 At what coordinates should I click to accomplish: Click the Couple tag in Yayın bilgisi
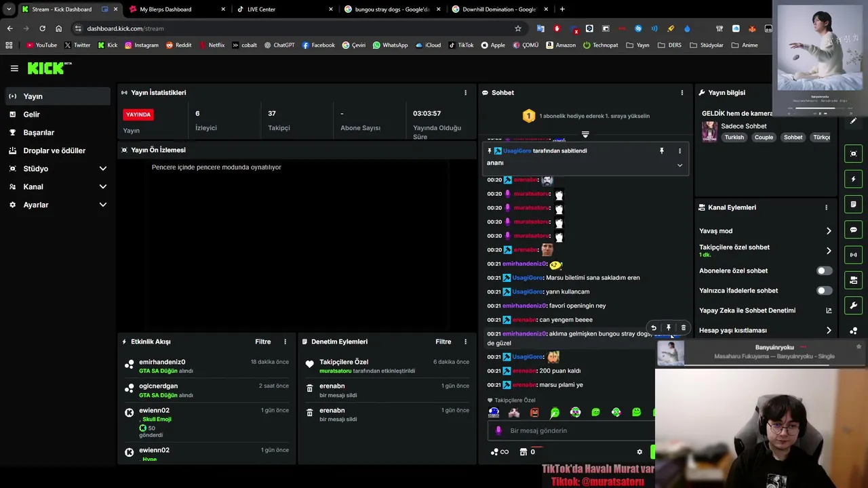(764, 138)
